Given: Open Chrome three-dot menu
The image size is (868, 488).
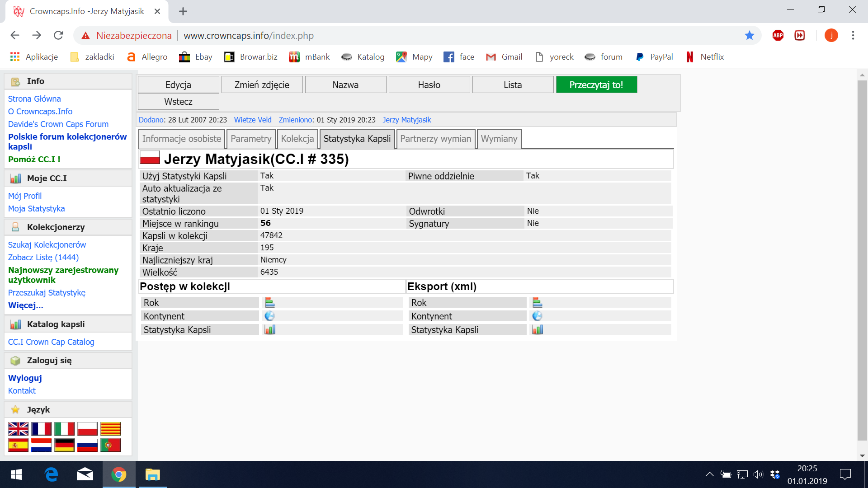Looking at the screenshot, I should click(x=853, y=35).
